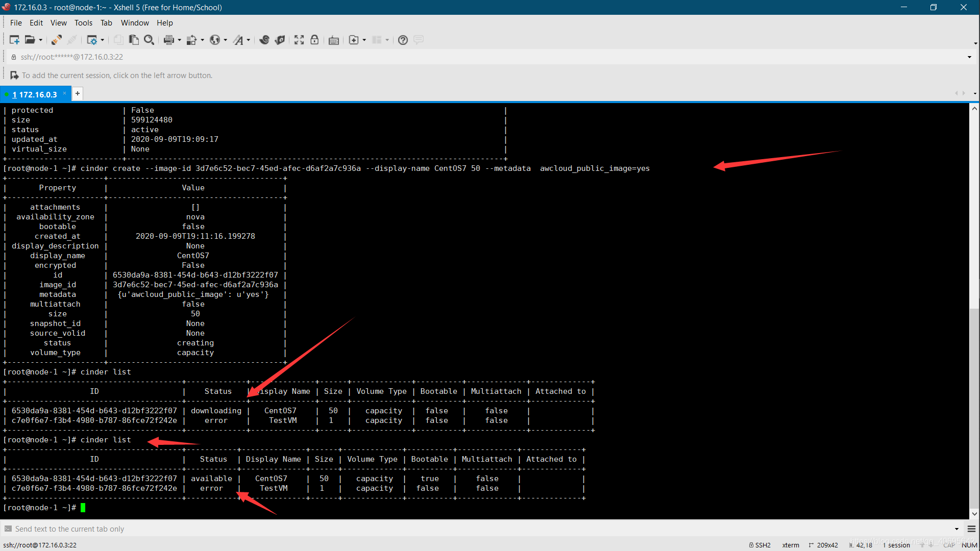Click the 'available' status cell

(x=211, y=479)
